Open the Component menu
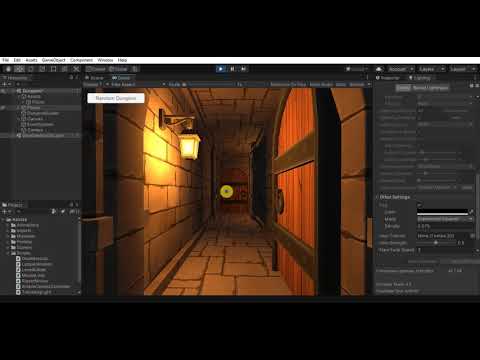Viewport: 480px width, 360px height. click(82, 60)
